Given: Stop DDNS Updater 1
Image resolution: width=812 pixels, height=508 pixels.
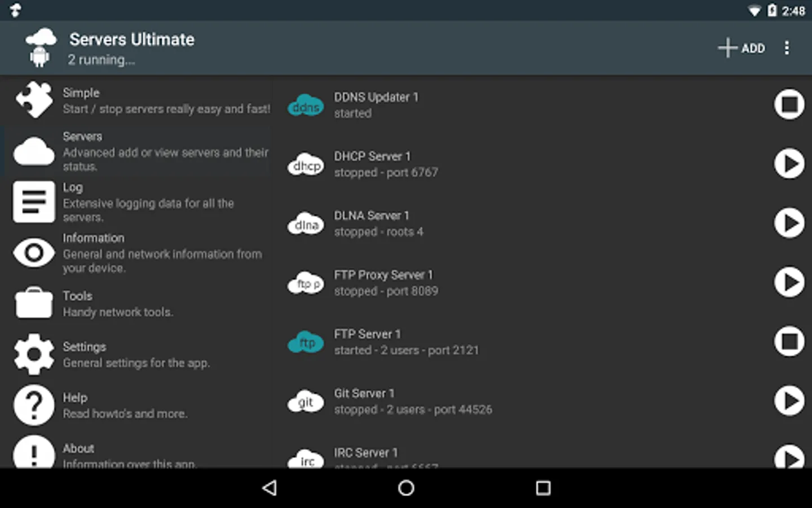Looking at the screenshot, I should (x=789, y=104).
